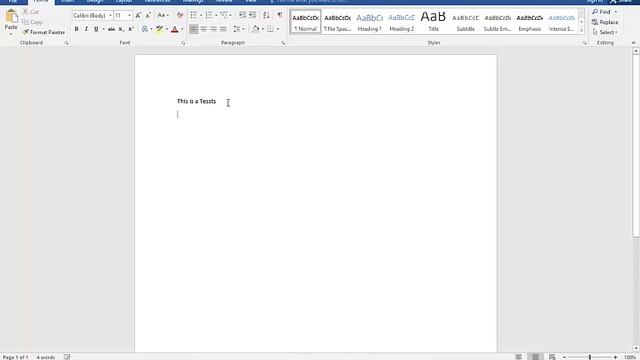Toggle Subscript formatting

[121, 29]
